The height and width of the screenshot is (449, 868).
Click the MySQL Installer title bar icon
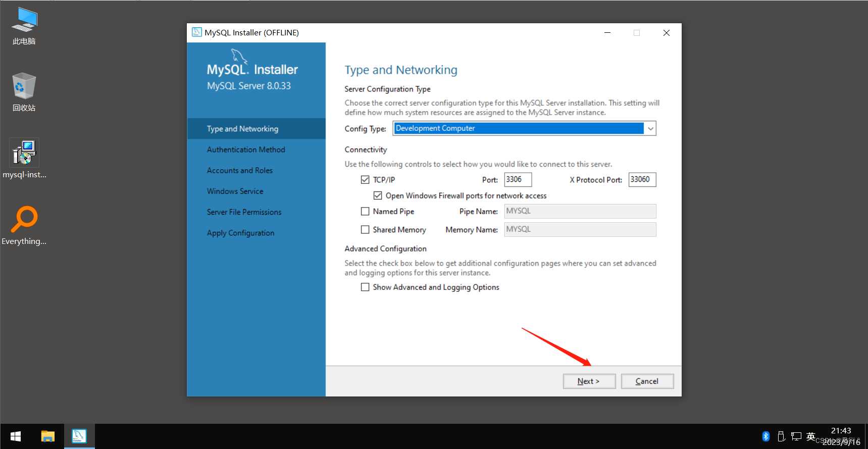pyautogui.click(x=197, y=32)
